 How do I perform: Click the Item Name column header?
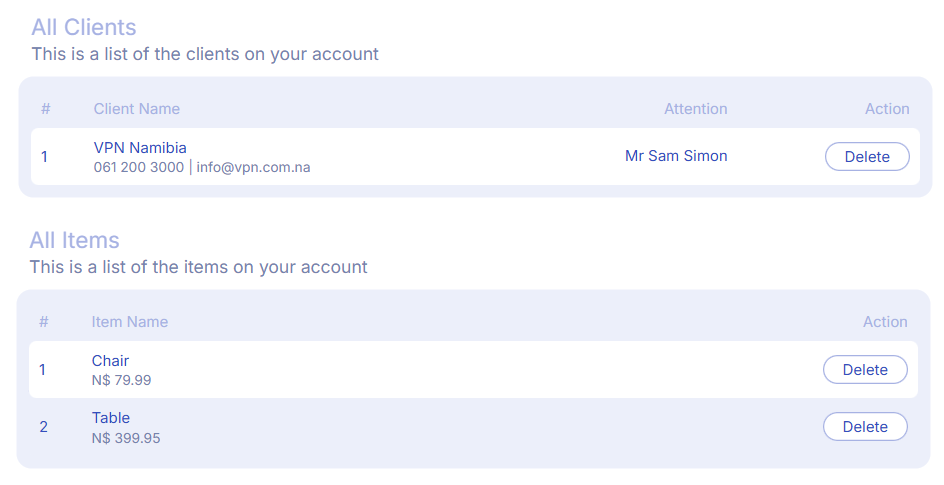(x=130, y=322)
